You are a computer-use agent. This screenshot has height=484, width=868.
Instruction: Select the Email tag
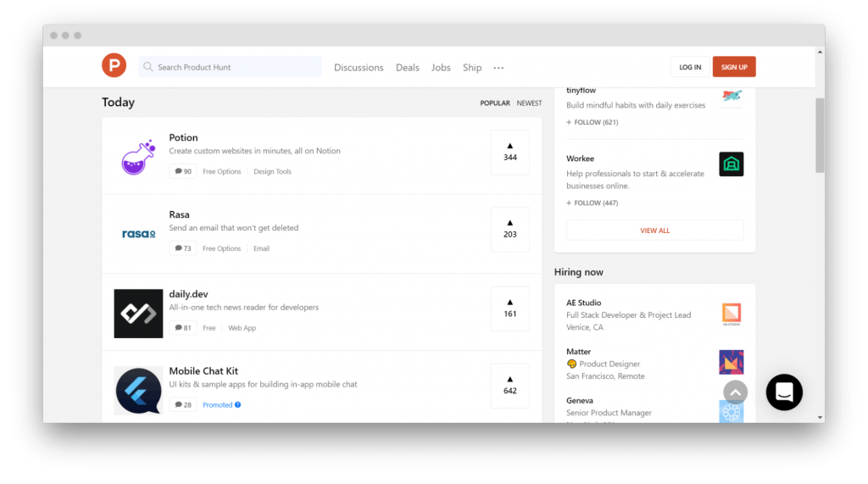pos(261,248)
